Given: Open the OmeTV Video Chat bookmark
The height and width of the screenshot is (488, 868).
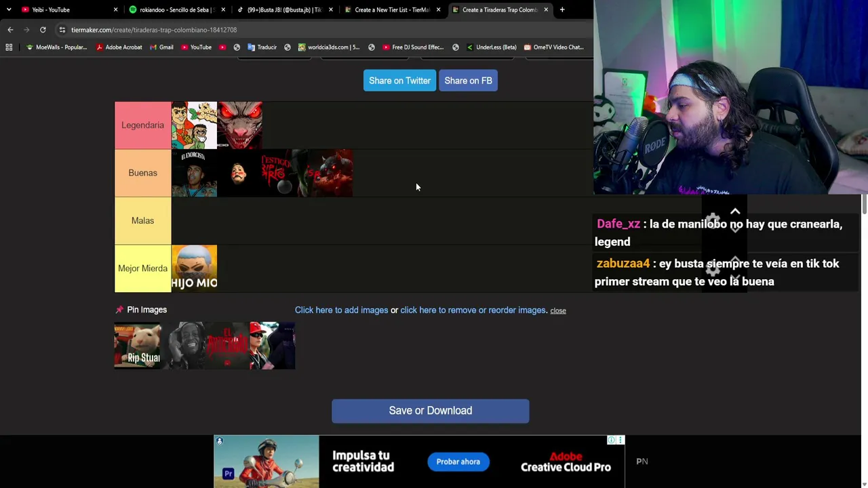Looking at the screenshot, I should click(x=554, y=47).
